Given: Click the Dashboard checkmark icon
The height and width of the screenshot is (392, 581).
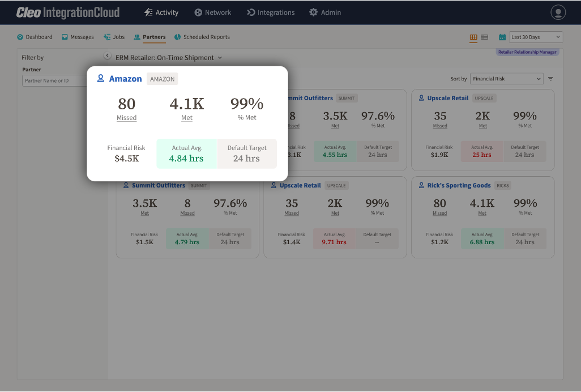Looking at the screenshot, I should coord(20,37).
